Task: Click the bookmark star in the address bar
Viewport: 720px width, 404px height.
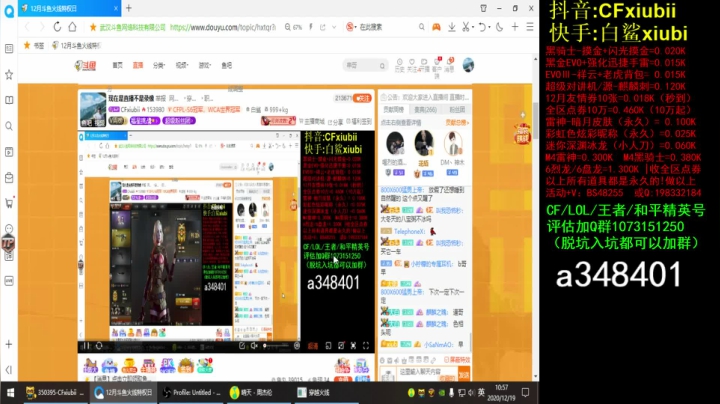Action: point(93,28)
